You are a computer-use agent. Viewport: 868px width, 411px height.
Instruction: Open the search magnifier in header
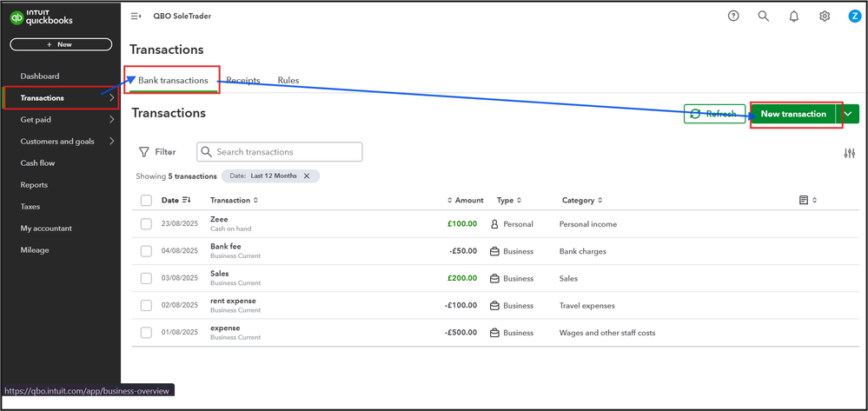pos(764,16)
